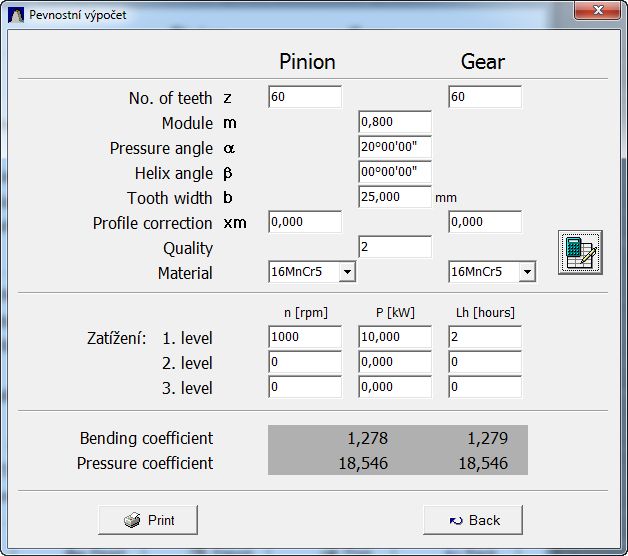
Task: Click the 1. level Lh hours field
Action: pyautogui.click(x=485, y=337)
